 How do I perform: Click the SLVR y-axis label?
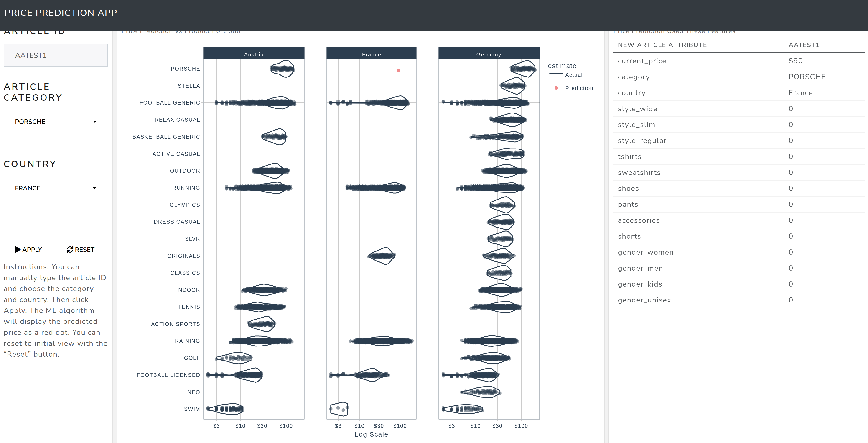coord(192,239)
